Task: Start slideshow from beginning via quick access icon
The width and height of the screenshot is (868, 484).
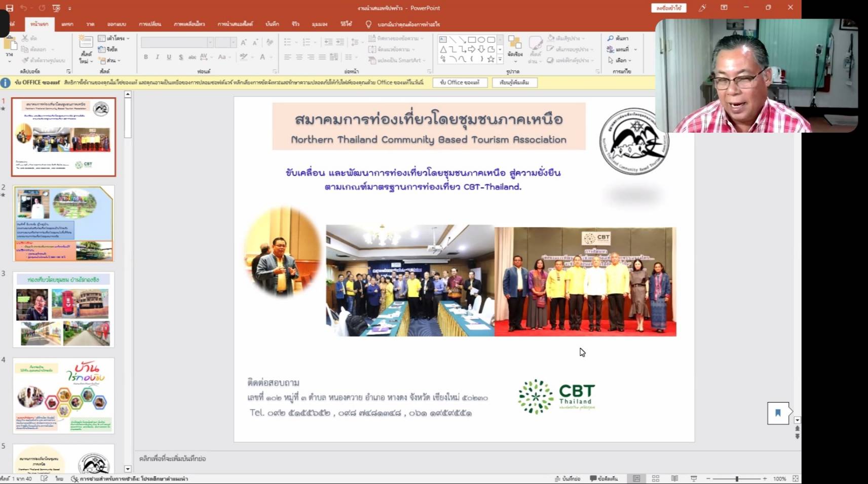Action: (56, 8)
